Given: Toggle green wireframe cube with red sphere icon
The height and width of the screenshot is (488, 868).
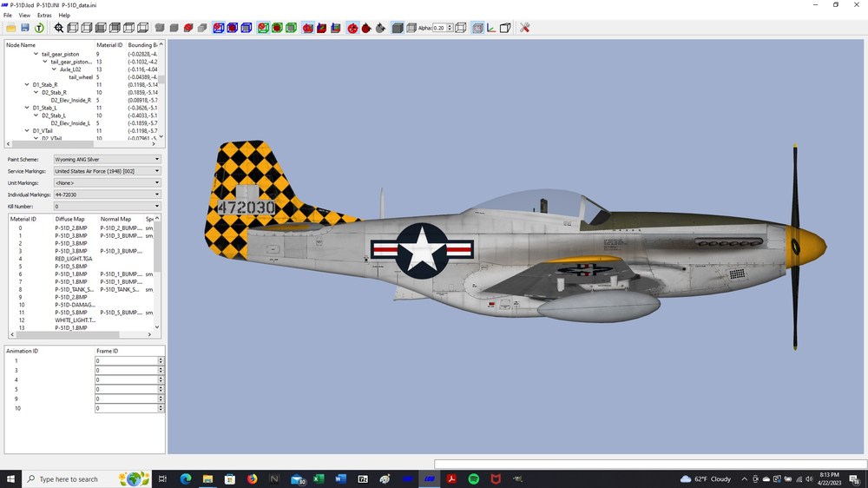Looking at the screenshot, I should coord(263,28).
